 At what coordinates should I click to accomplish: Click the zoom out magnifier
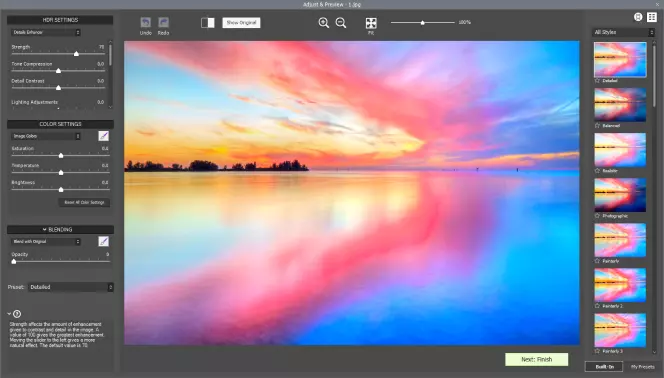(341, 23)
